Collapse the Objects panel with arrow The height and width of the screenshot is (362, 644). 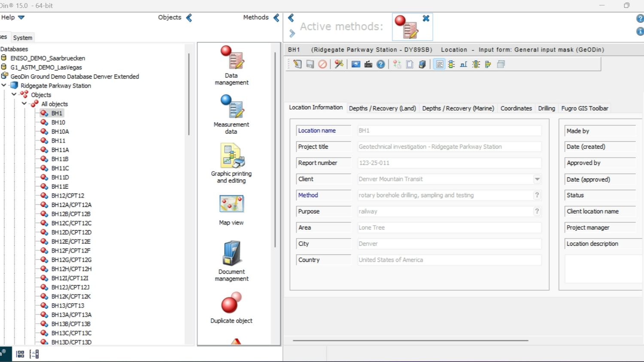point(189,18)
